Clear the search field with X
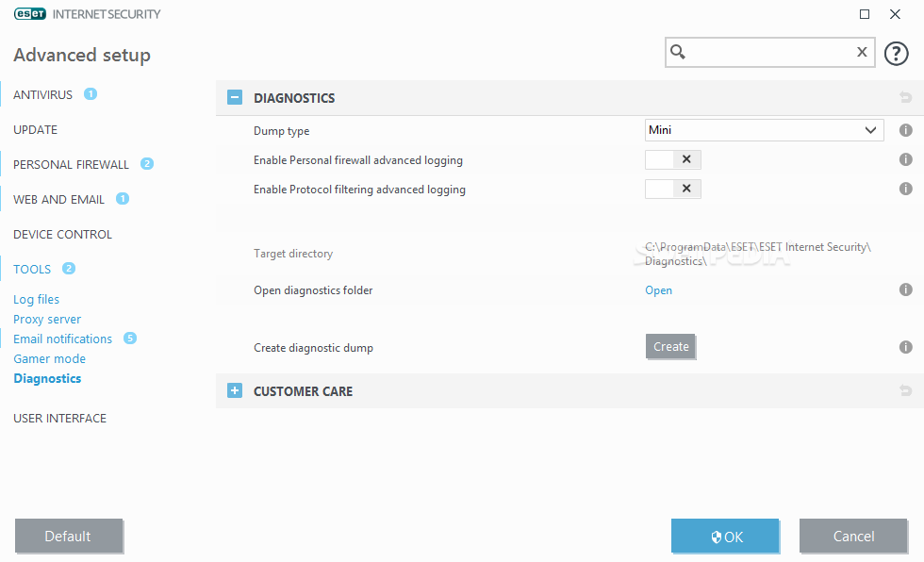This screenshot has width=924, height=562. tap(862, 52)
